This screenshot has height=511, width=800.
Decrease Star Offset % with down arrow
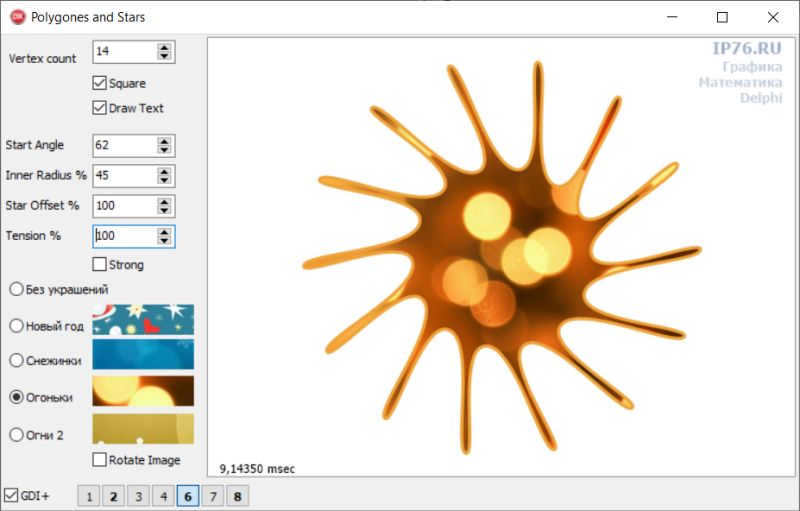164,210
